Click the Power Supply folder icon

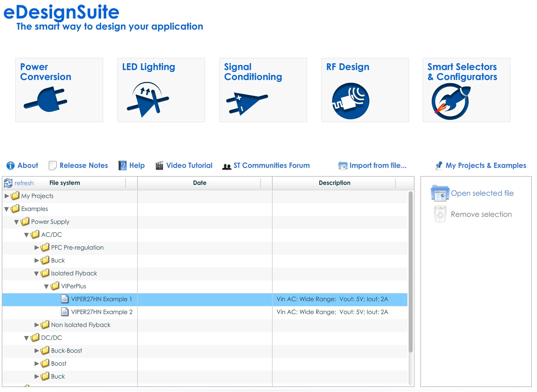(x=25, y=221)
